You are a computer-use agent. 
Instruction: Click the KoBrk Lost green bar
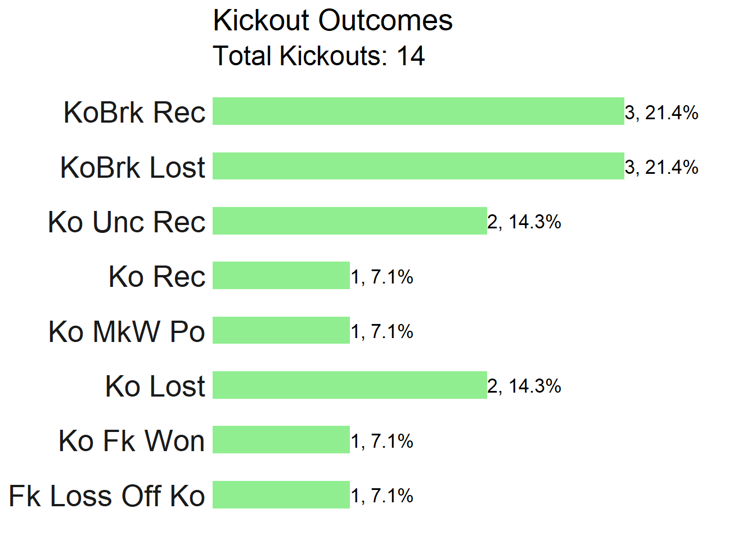(x=418, y=166)
